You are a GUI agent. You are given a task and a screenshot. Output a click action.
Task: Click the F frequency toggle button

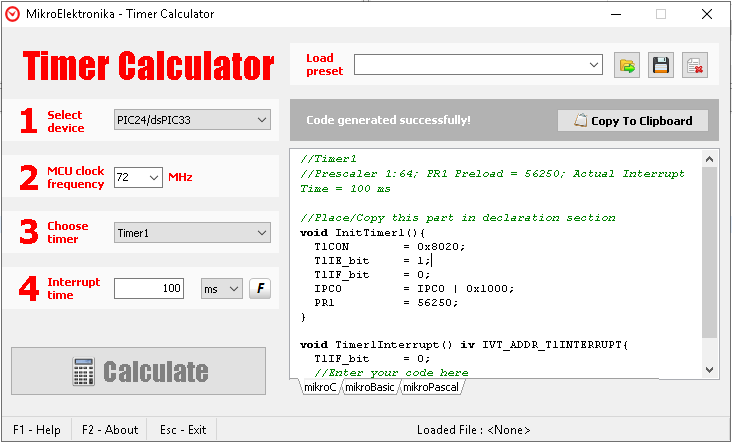click(260, 289)
